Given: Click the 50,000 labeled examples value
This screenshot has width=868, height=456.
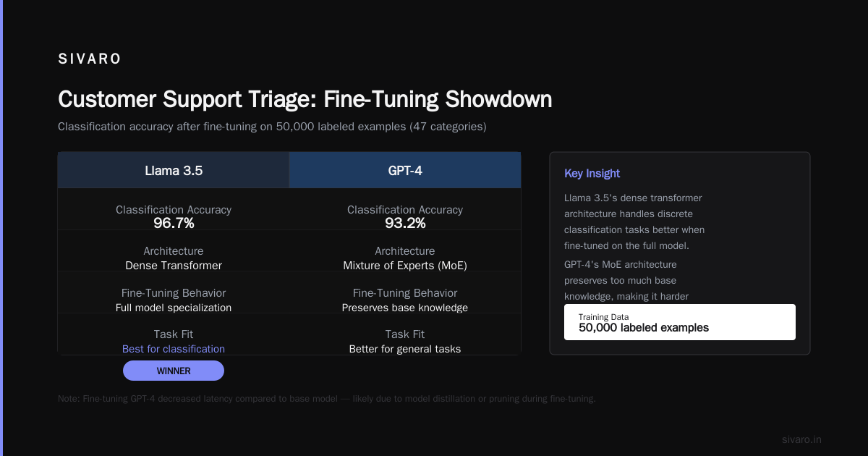Looking at the screenshot, I should (644, 328).
